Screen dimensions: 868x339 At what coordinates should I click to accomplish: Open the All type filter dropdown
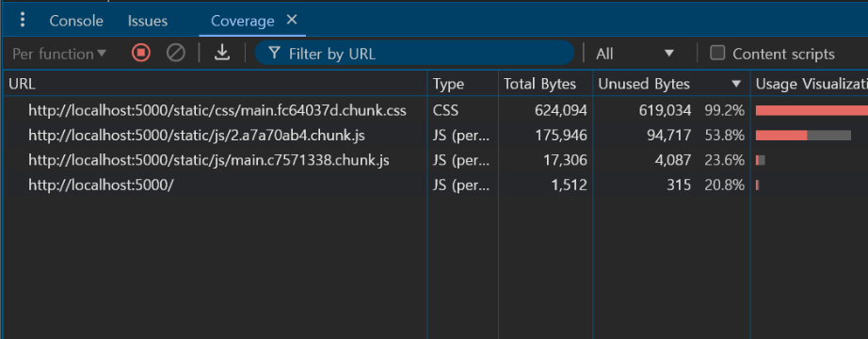point(635,54)
